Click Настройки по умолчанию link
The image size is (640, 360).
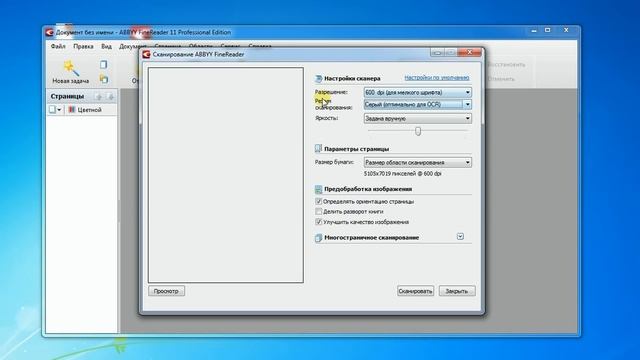(437, 78)
